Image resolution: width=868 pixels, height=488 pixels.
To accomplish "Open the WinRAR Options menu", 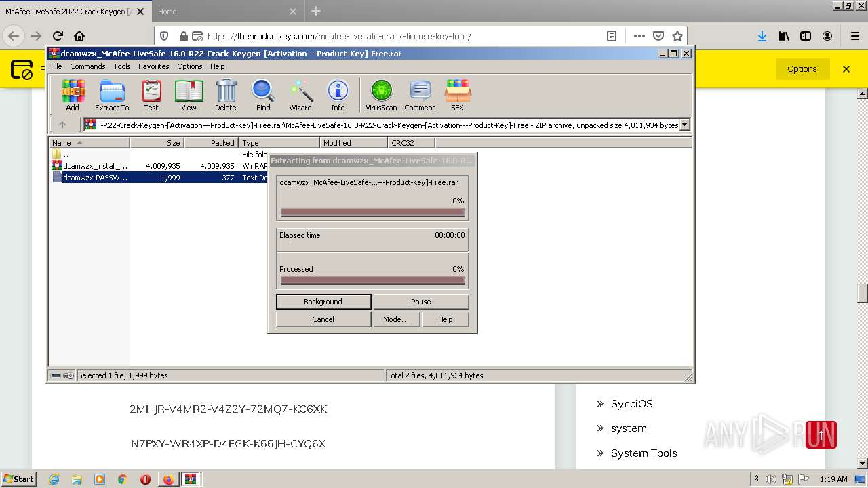I will (x=190, y=66).
